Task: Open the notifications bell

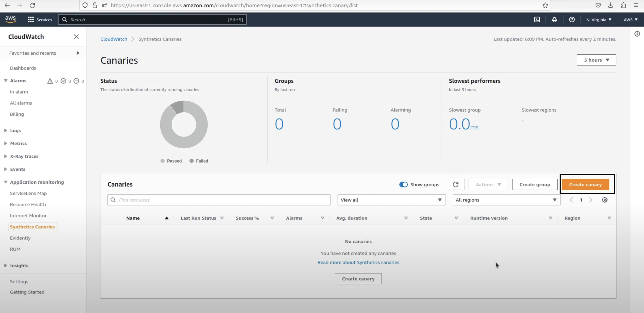Action: [554, 19]
